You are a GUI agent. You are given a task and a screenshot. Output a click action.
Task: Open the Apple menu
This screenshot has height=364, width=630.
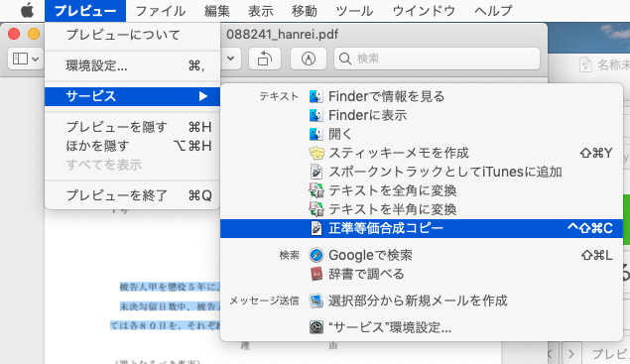coord(27,11)
